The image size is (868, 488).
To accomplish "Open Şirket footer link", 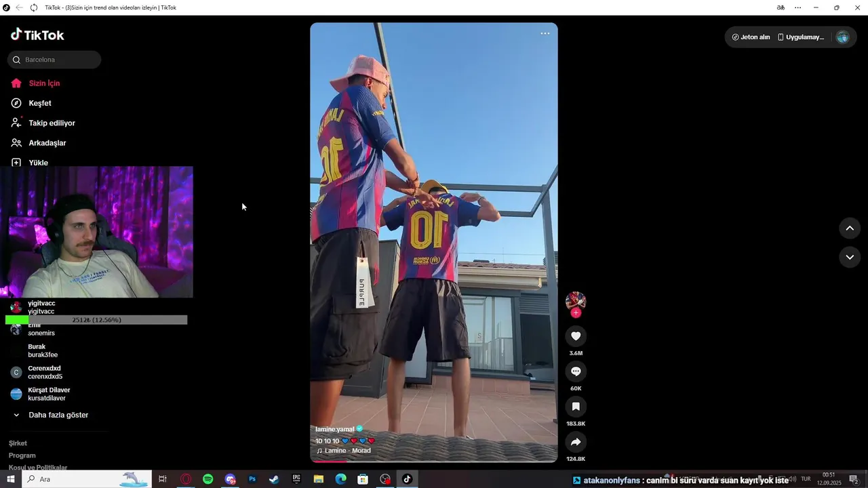I will click(x=18, y=443).
